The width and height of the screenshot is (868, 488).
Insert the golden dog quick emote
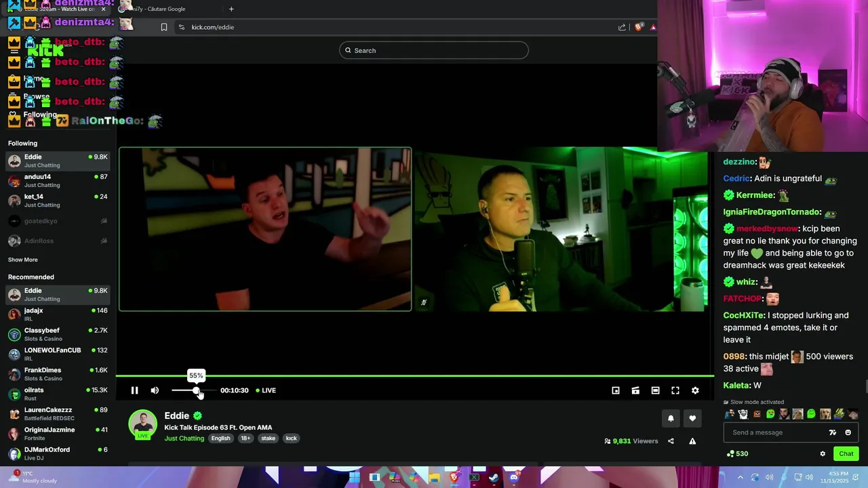(825, 414)
